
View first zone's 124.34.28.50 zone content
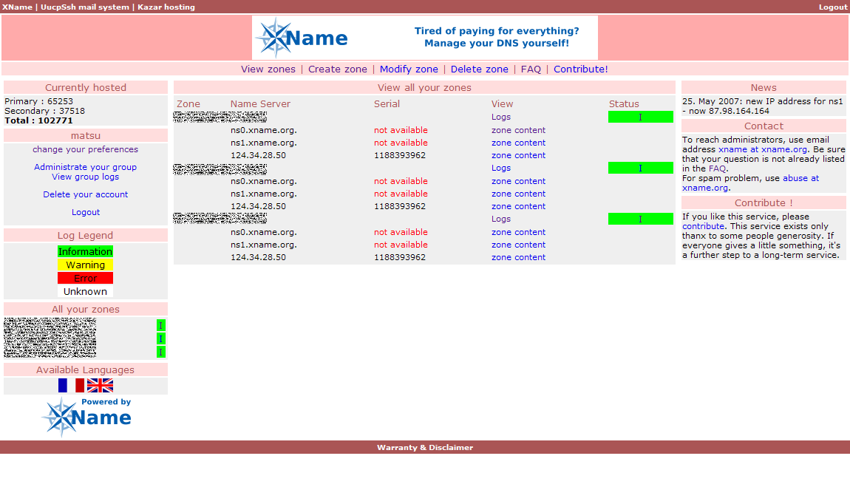pyautogui.click(x=518, y=155)
